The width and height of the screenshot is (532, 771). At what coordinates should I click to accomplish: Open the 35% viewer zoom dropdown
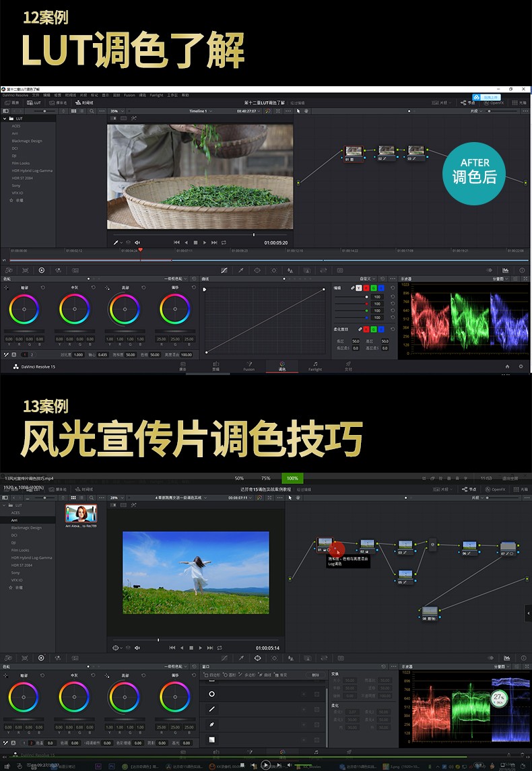tap(117, 111)
